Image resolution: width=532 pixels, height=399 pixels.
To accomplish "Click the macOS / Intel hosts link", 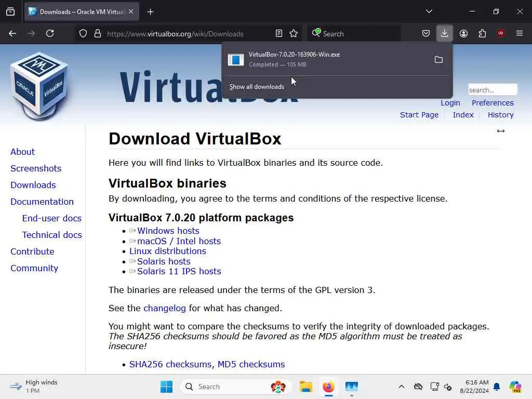I will [179, 241].
